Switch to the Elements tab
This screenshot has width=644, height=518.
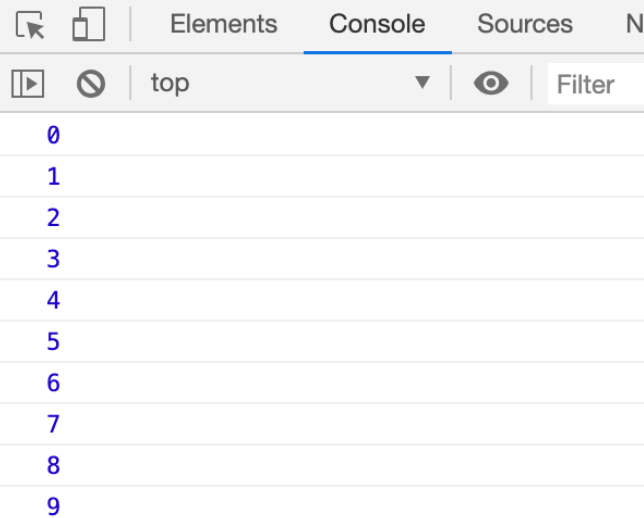pos(224,24)
